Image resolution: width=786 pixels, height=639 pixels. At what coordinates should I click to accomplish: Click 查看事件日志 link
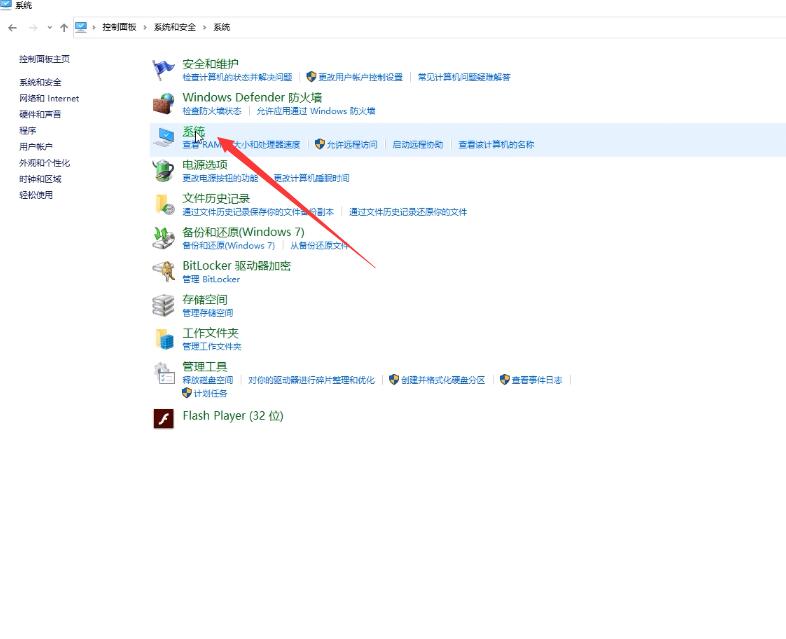pos(537,380)
